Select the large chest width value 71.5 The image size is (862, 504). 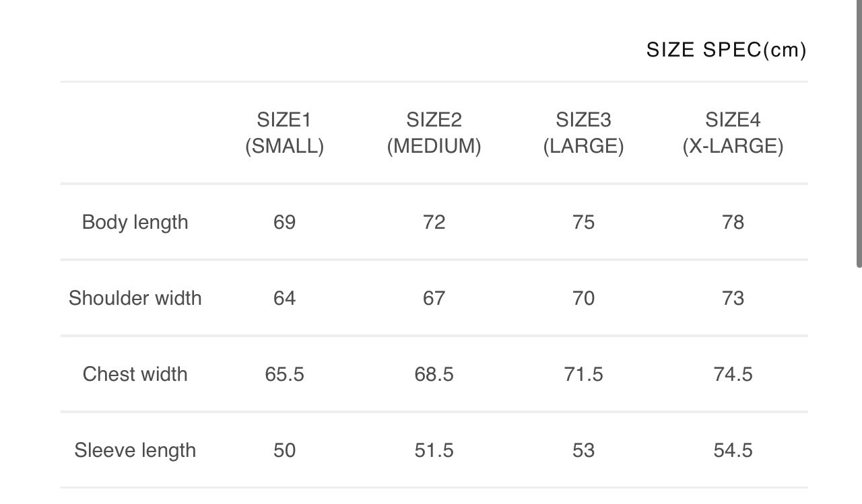coord(583,374)
